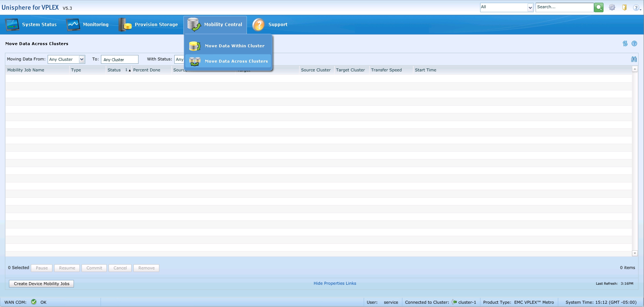
Task: Click the 0 items count text
Action: pos(627,268)
